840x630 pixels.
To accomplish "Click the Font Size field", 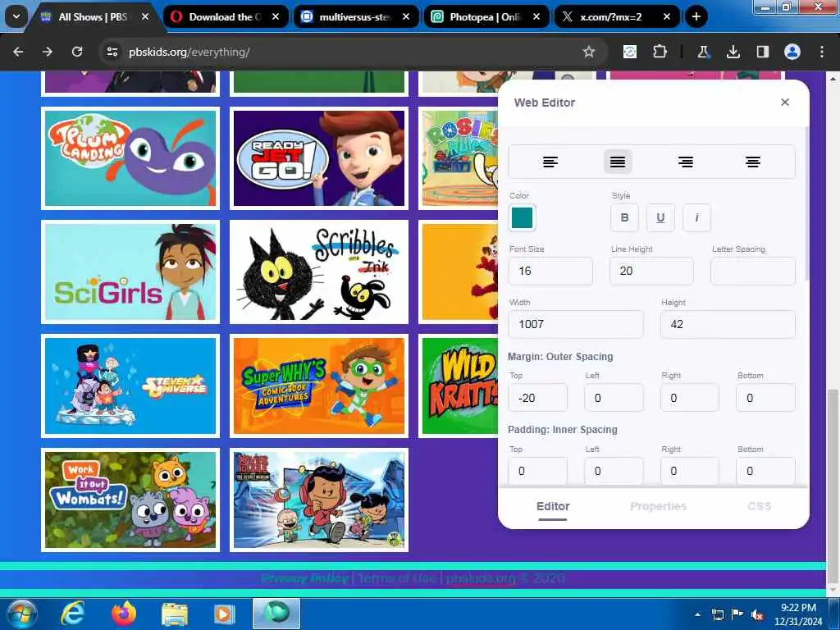I will click(550, 271).
